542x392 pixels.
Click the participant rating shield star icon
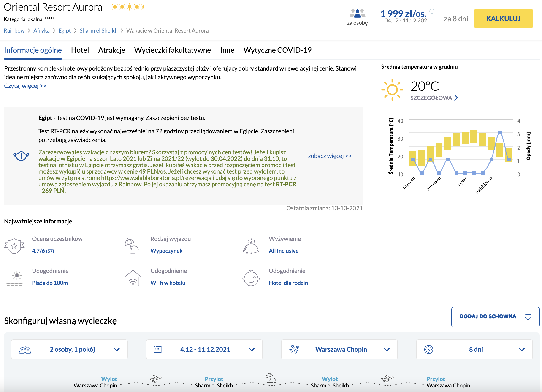[14, 246]
